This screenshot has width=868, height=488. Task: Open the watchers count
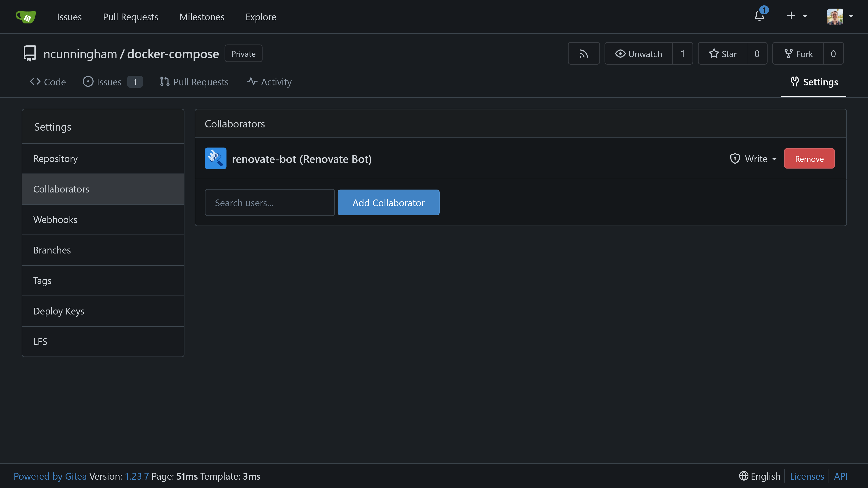[683, 54]
